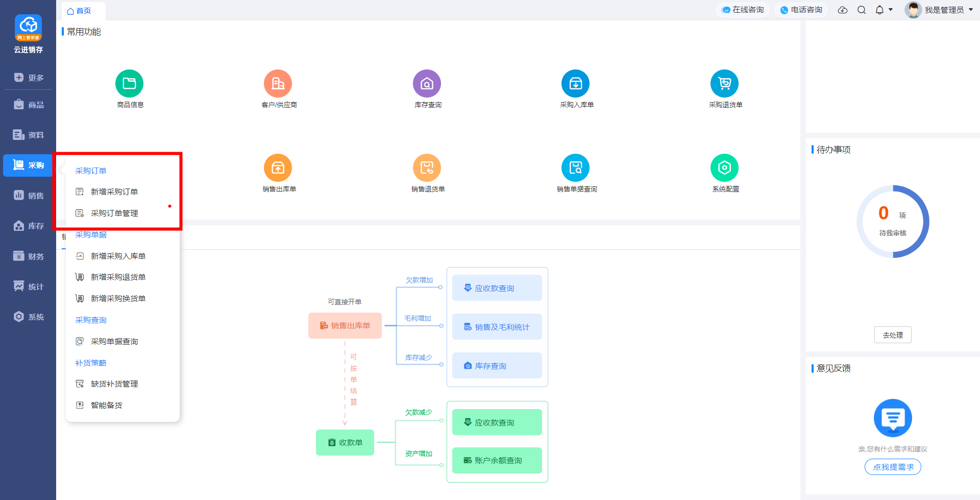Open the 库存查询 purple shortcut icon
The height and width of the screenshot is (500, 980).
pos(427,83)
